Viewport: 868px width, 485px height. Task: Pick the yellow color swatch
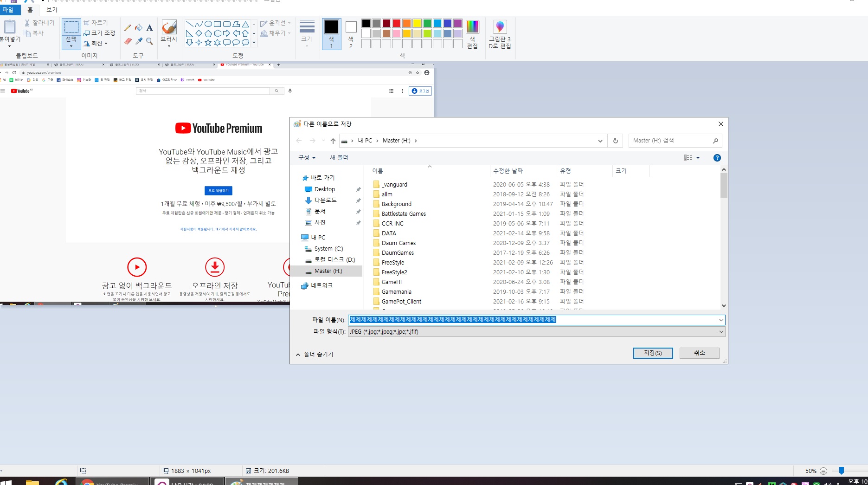coord(417,23)
